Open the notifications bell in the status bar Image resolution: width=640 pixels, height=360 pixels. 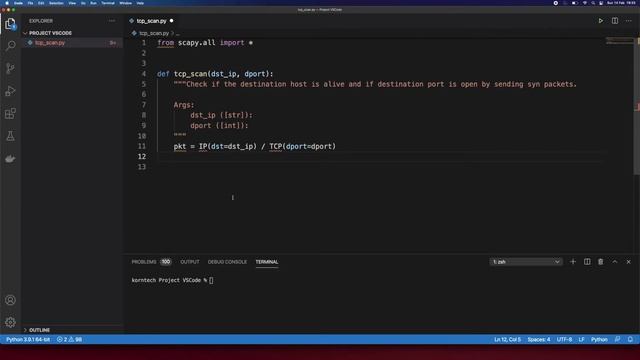[x=630, y=340]
